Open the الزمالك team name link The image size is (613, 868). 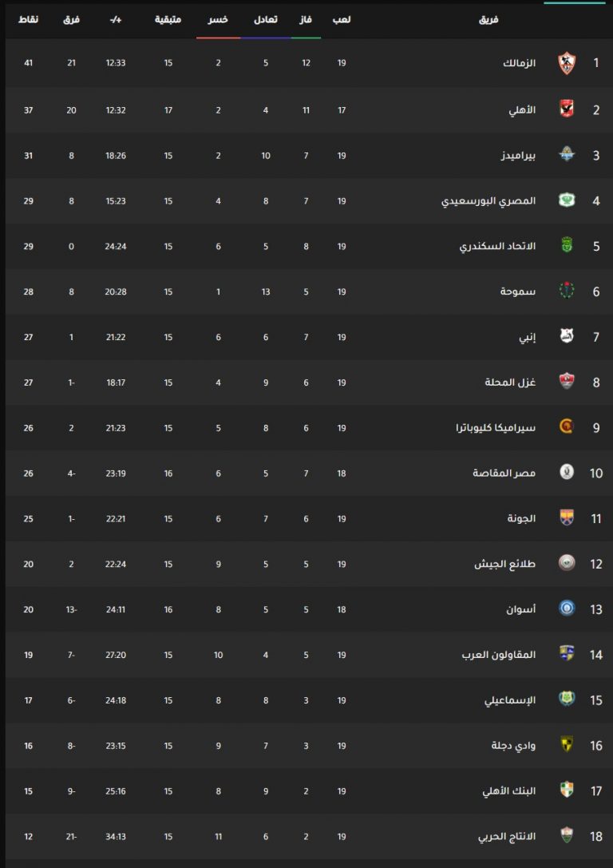click(519, 63)
